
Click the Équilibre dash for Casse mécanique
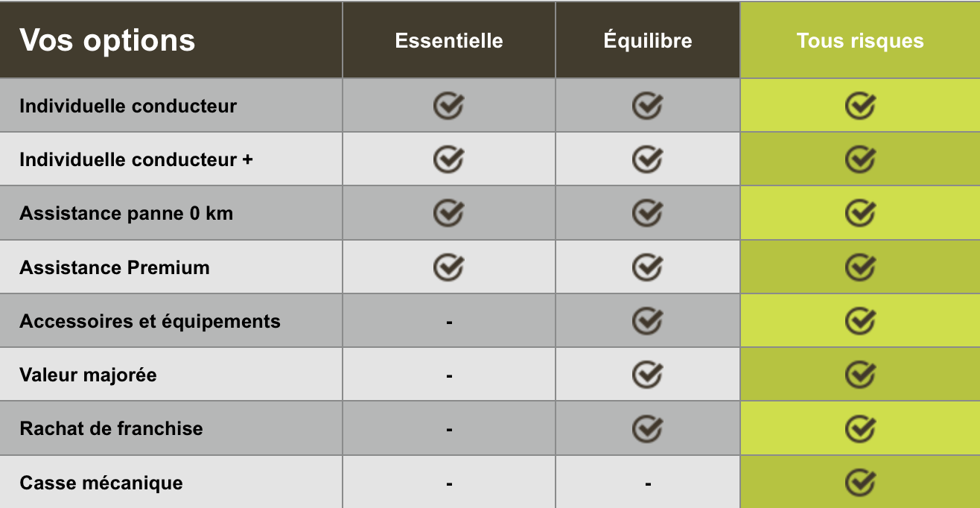(x=648, y=484)
